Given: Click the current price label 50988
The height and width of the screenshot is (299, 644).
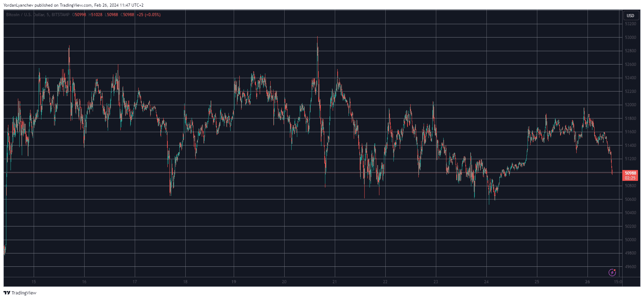Looking at the screenshot, I should pyautogui.click(x=630, y=173).
